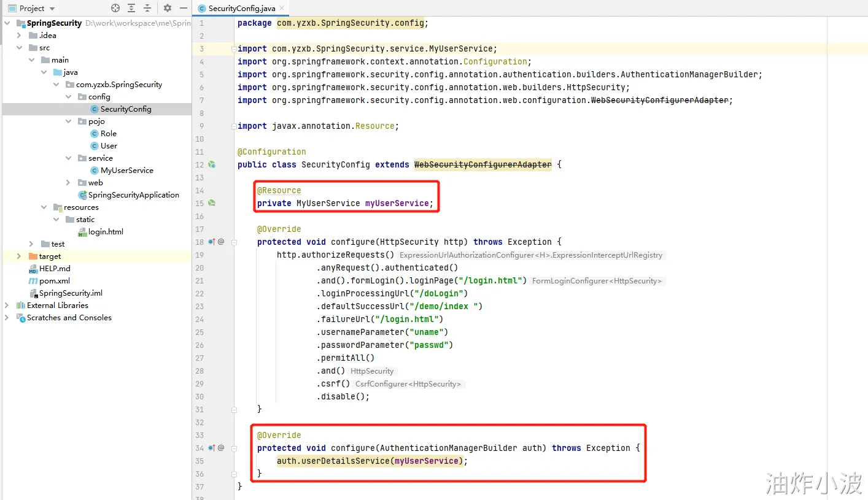Screen dimensions: 868x500
Task: Close the SecurityConfig.java tab with its X
Action: coord(282,9)
